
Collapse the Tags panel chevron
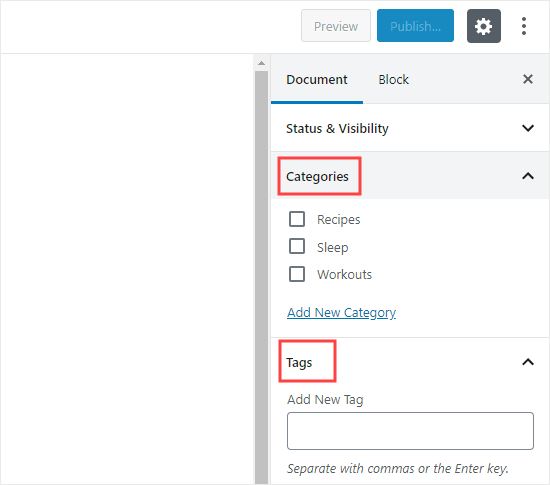[x=528, y=362]
